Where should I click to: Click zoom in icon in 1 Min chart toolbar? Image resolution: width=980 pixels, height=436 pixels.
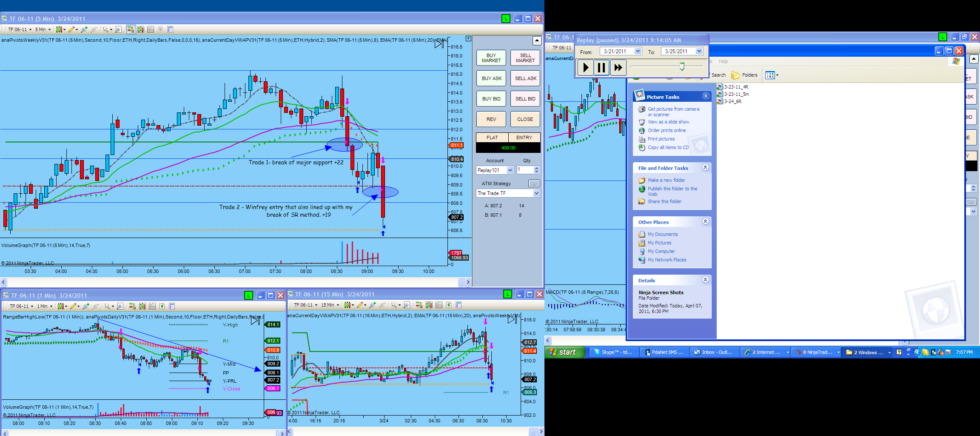86,306
